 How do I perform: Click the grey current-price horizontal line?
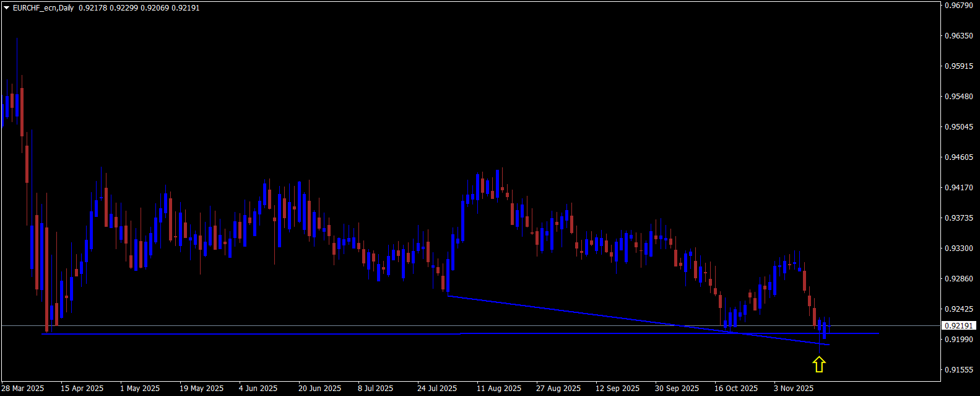(x=470, y=325)
